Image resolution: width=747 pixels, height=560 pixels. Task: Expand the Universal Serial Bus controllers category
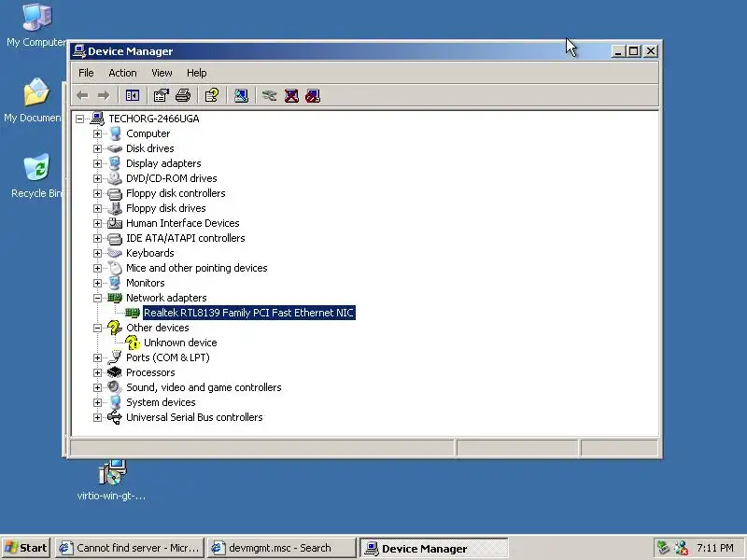pos(98,417)
